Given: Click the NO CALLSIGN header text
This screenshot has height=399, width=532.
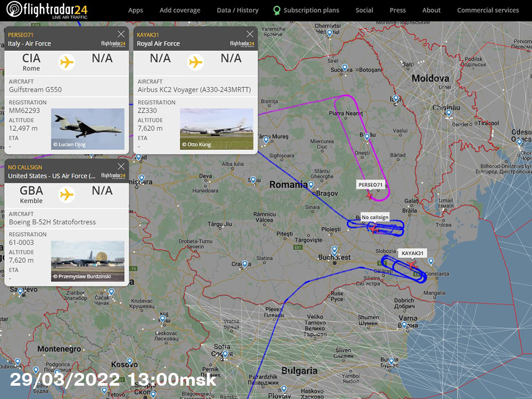Looking at the screenshot, I should point(25,167).
